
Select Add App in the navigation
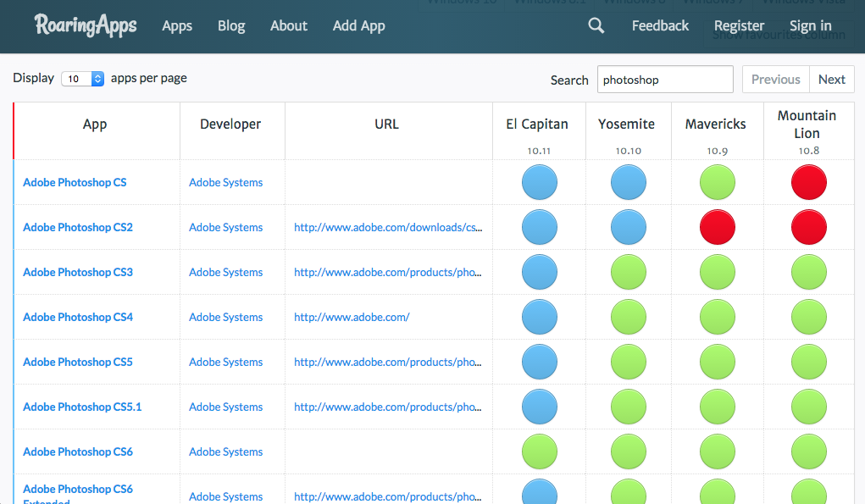coord(358,26)
